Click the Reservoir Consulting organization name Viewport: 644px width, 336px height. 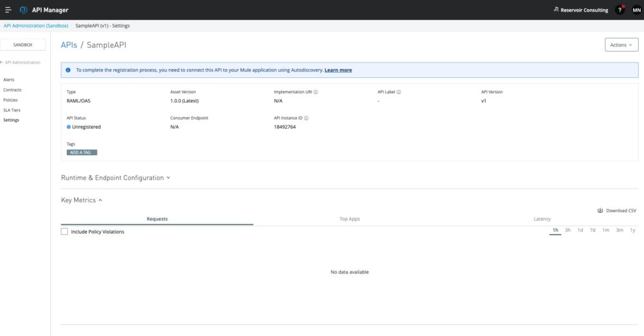point(584,10)
